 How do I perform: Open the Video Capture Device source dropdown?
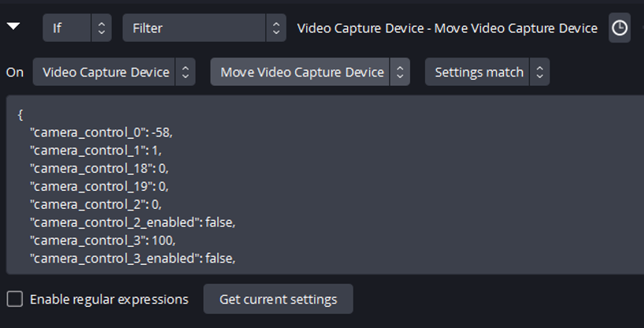114,73
